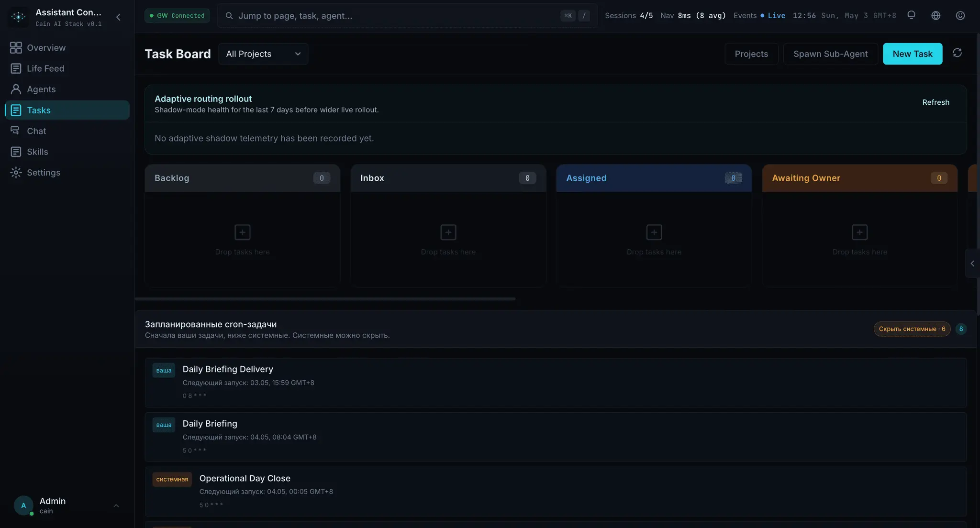This screenshot has width=980, height=528.
Task: Click the task board refresh icon
Action: (x=957, y=53)
